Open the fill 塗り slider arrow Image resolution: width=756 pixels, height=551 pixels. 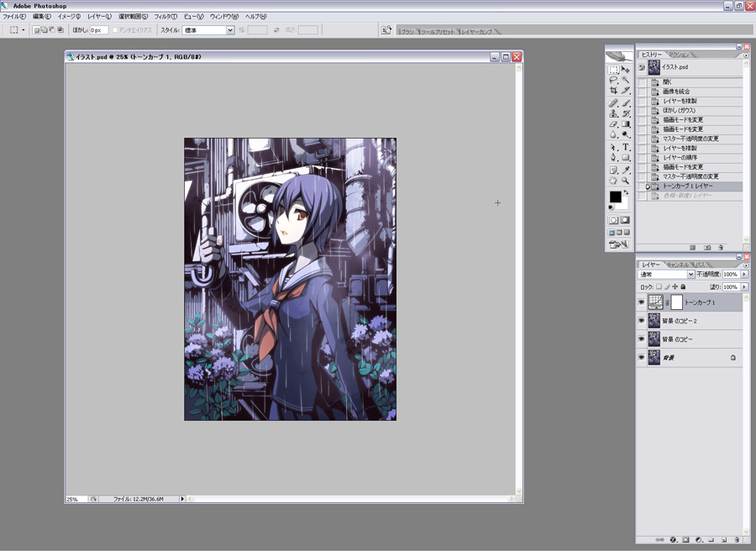(744, 286)
